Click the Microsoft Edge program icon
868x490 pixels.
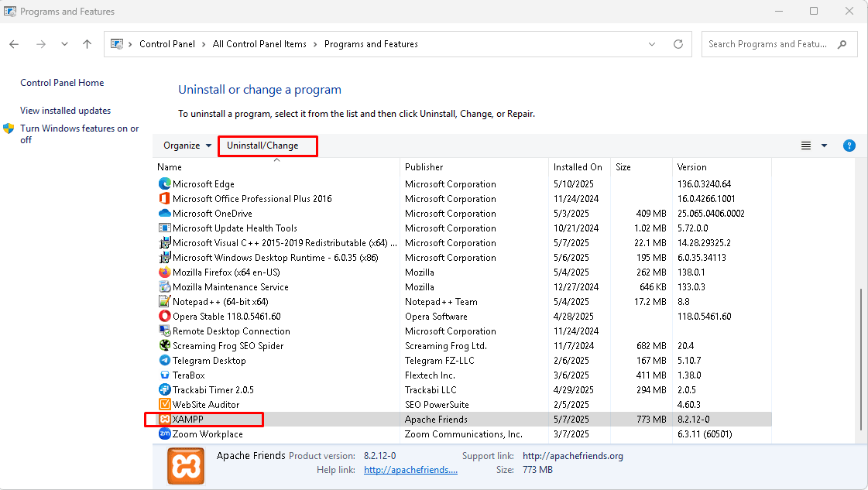(x=164, y=184)
